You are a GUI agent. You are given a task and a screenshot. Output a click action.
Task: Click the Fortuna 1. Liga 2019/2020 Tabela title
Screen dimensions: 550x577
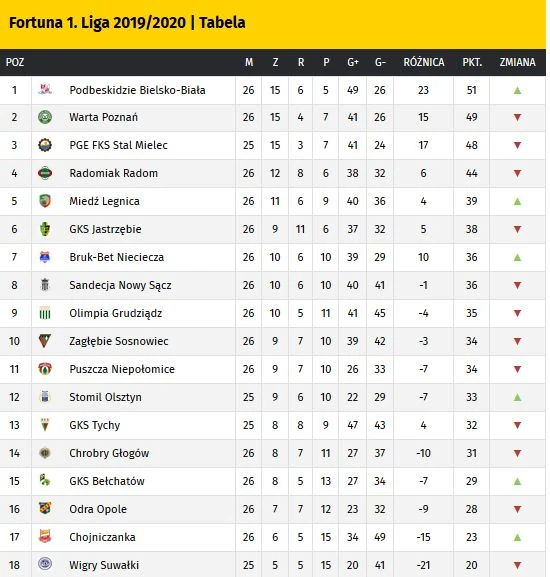coord(127,22)
